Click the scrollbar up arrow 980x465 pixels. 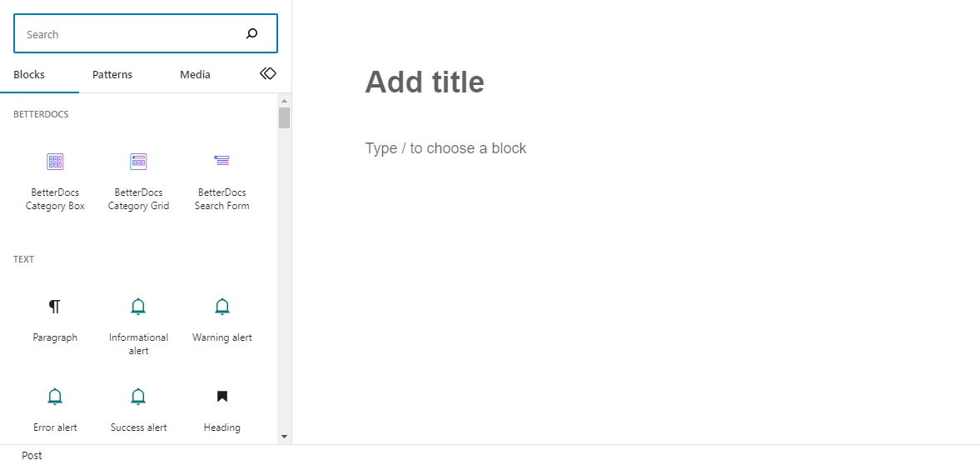coord(284,101)
